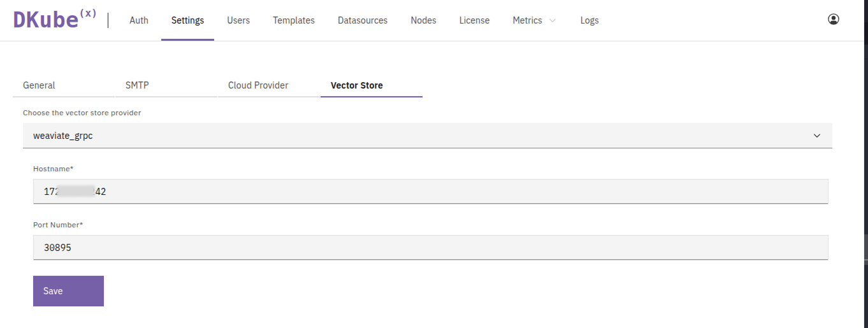Screen dimensions: 868x328
Task: Click the DKube logo
Action: [55, 20]
